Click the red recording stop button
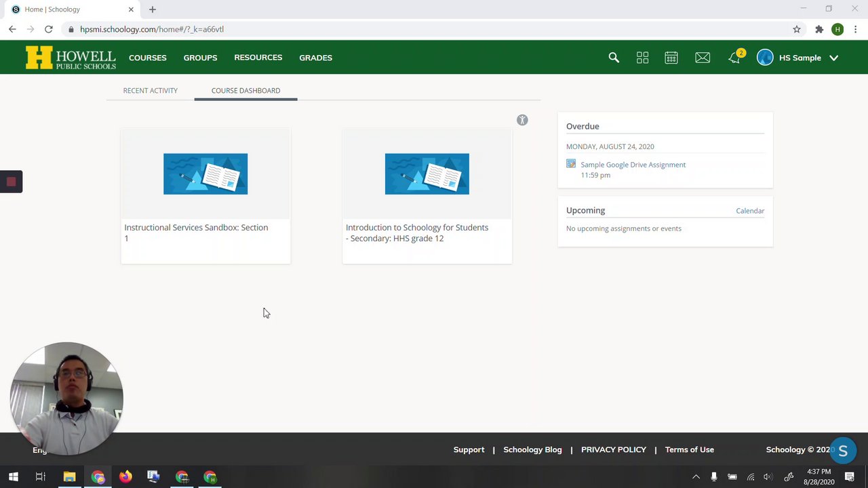This screenshot has width=868, height=488. tap(11, 182)
